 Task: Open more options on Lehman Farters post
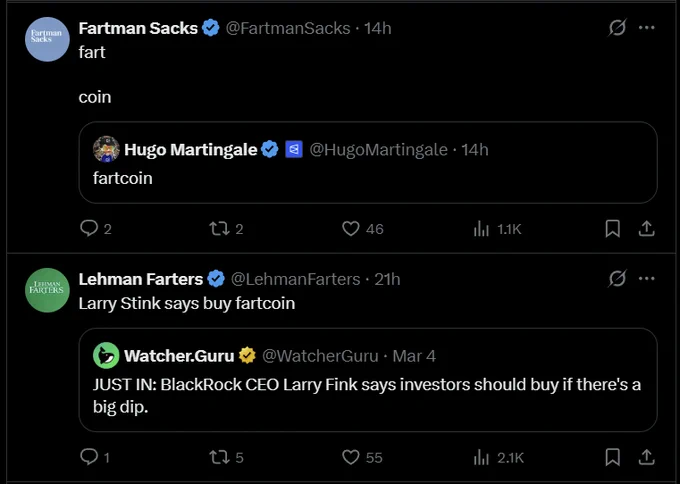point(647,278)
